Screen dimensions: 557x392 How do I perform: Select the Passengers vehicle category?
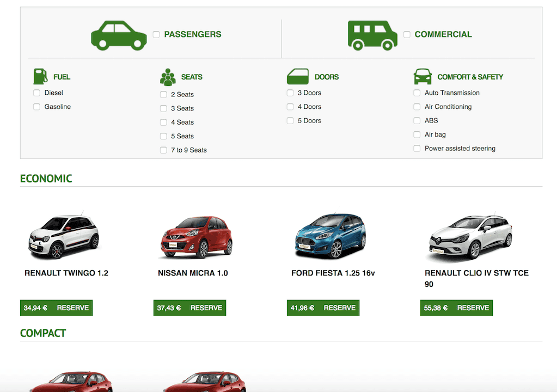(156, 34)
